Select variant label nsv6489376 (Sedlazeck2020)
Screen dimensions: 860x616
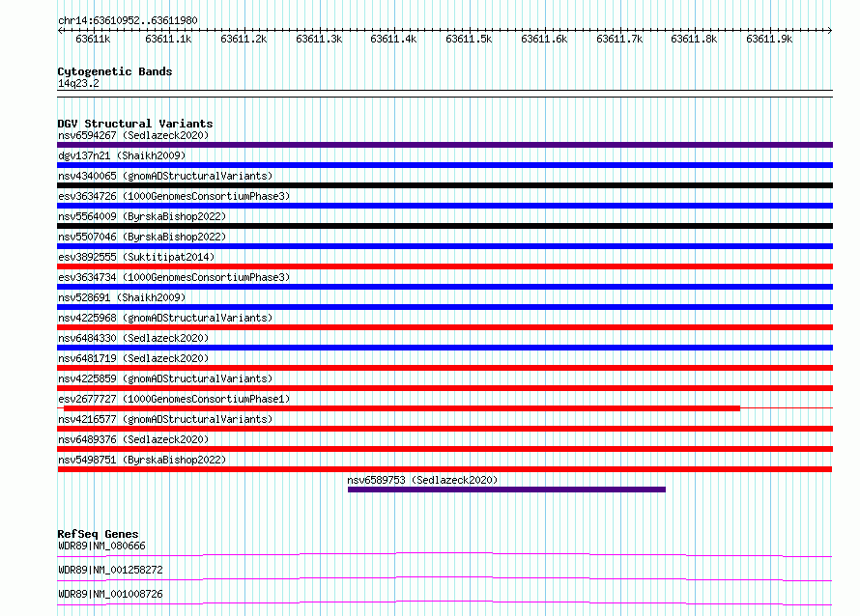click(x=133, y=439)
